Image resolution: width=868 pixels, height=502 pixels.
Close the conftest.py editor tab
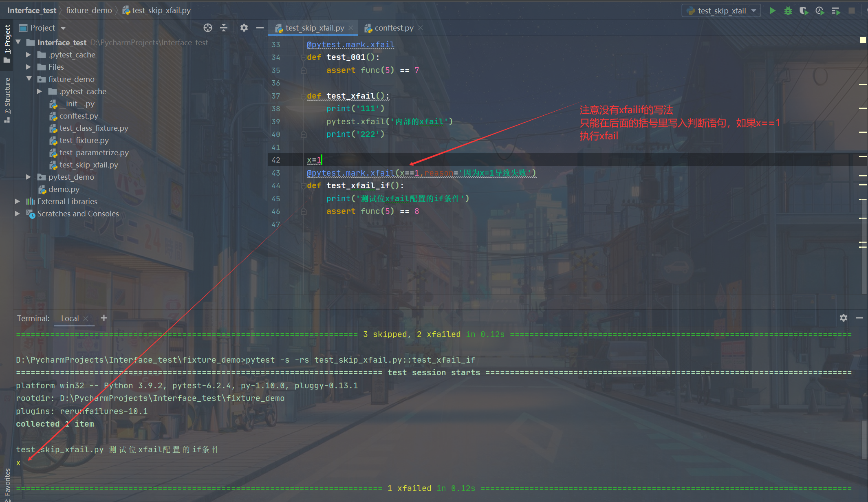point(421,28)
